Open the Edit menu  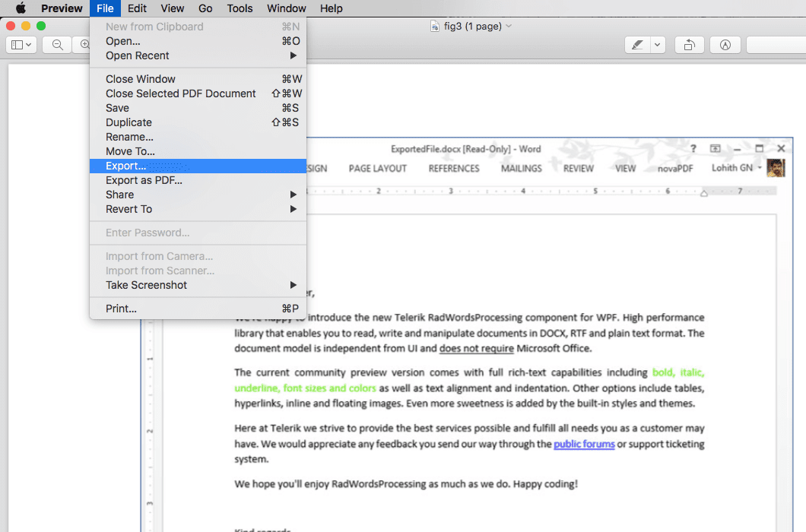point(137,8)
